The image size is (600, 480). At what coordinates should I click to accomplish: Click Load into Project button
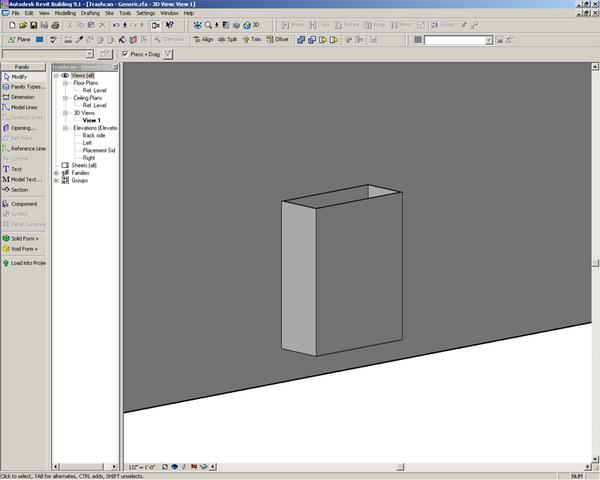(26, 263)
